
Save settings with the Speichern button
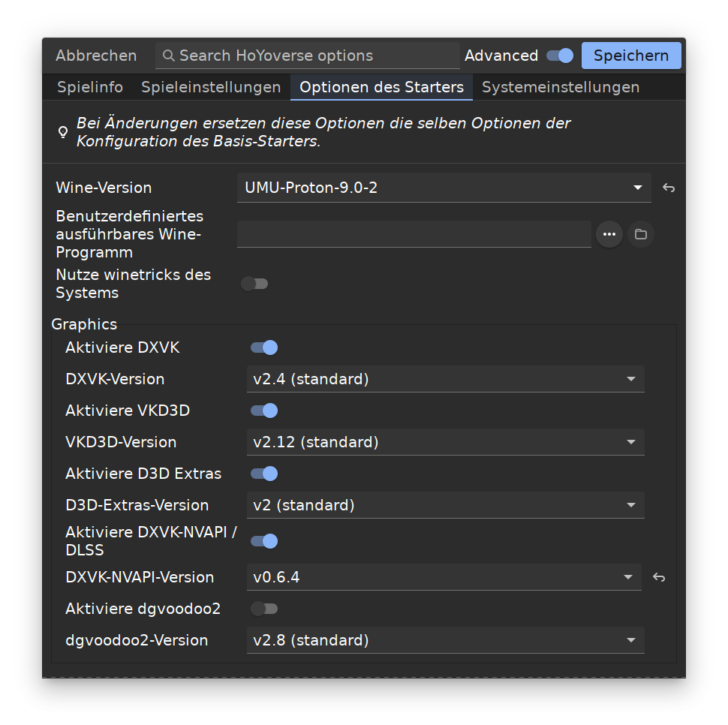[x=631, y=56]
